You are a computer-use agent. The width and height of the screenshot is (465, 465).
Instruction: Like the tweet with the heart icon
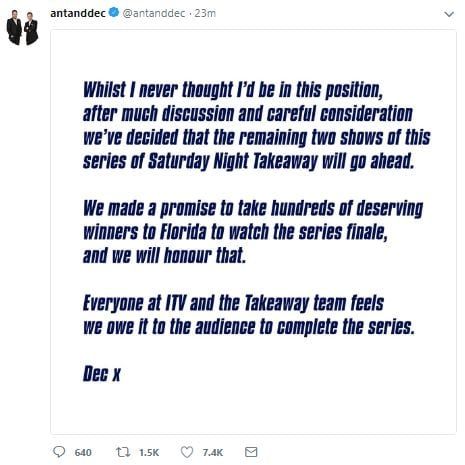point(187,452)
